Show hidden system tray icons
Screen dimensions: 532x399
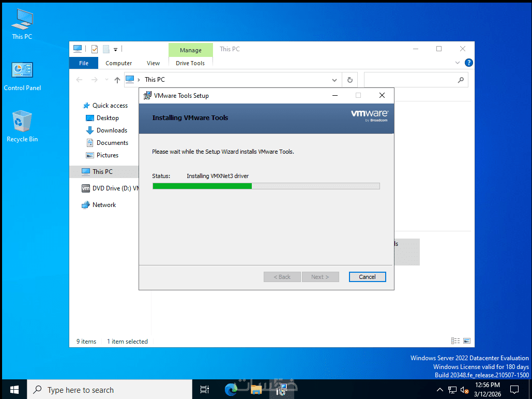[439, 390]
